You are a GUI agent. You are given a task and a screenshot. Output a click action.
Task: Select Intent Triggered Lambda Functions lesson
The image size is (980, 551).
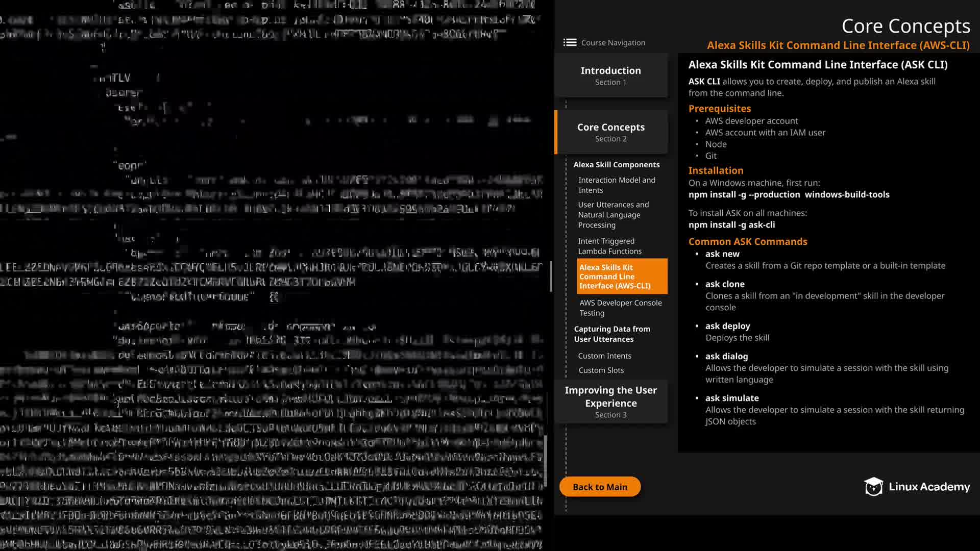pyautogui.click(x=609, y=246)
